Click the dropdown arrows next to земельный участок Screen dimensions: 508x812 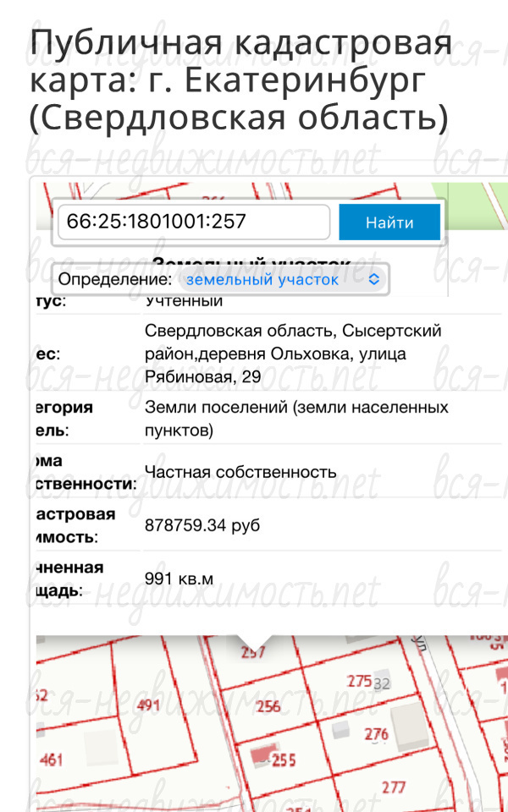(375, 279)
